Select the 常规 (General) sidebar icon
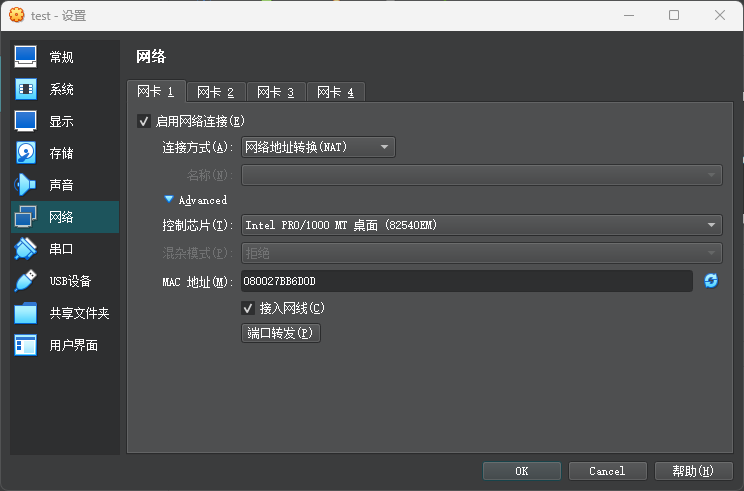This screenshot has width=744, height=491. (26, 57)
